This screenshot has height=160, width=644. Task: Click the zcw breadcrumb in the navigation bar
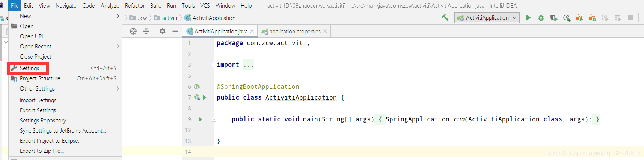coord(138,18)
